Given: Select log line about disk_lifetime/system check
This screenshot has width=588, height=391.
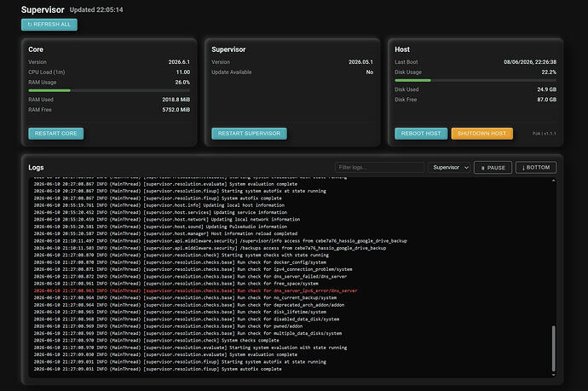Looking at the screenshot, I should tap(180, 312).
